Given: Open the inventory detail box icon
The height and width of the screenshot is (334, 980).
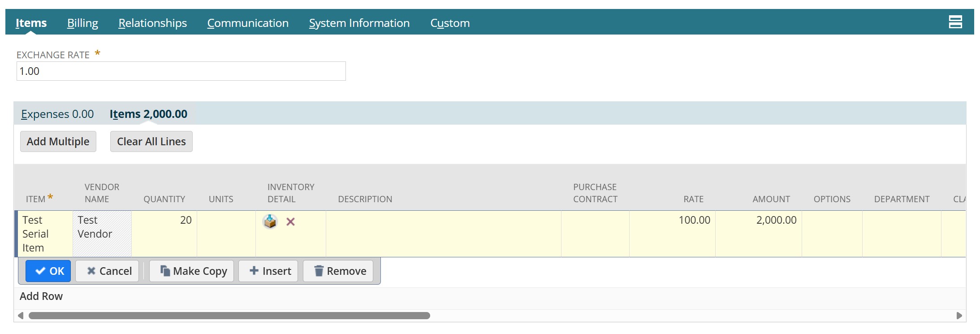Looking at the screenshot, I should coord(270,221).
